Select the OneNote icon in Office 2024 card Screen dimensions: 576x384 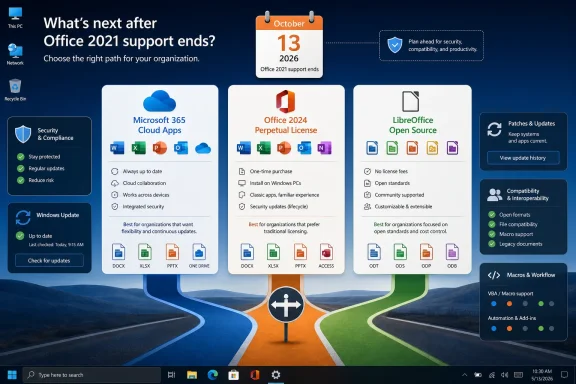click(325, 148)
